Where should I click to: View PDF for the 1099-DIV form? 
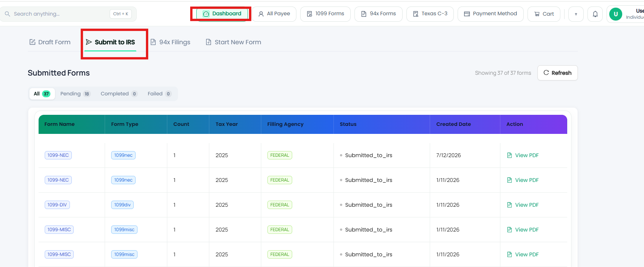pos(523,205)
